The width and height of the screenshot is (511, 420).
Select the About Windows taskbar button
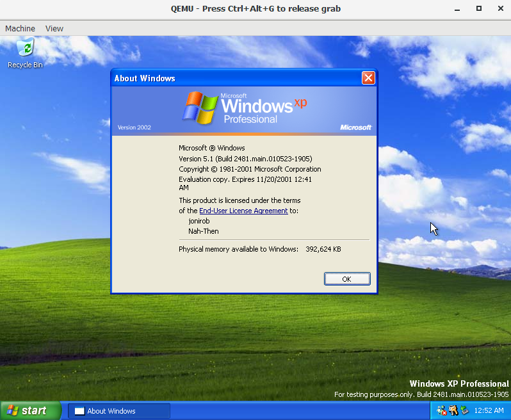coord(119,411)
